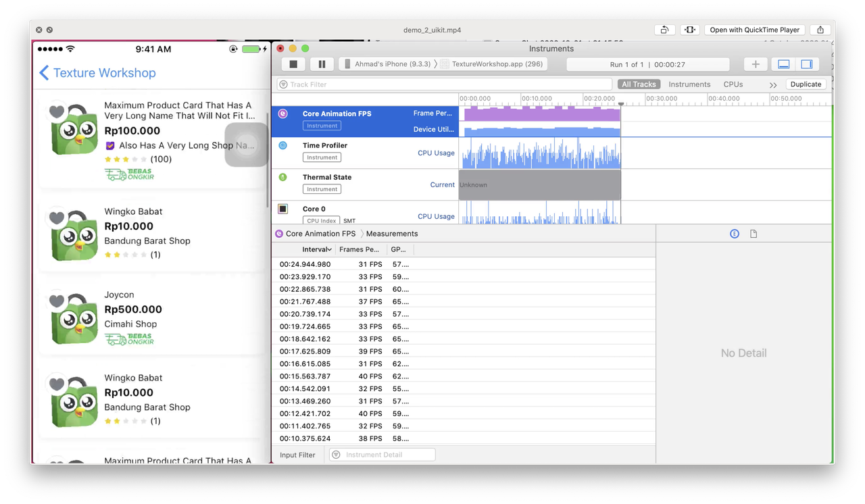Click the Core 0 track icon
This screenshot has height=504, width=865.
282,209
